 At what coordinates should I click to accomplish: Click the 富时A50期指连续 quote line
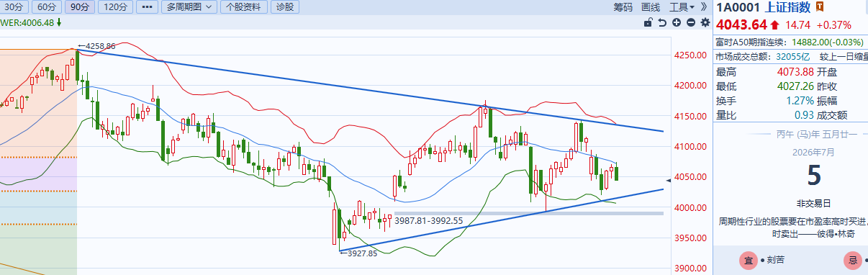pos(790,42)
